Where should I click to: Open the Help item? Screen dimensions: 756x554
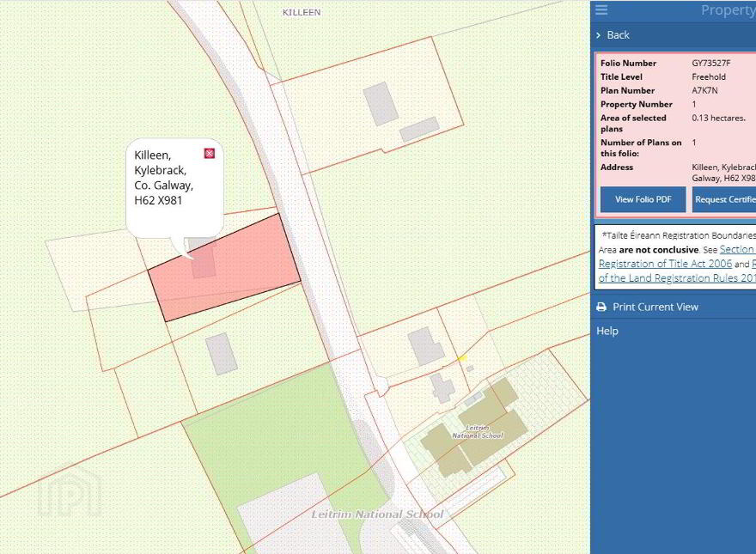pos(607,331)
